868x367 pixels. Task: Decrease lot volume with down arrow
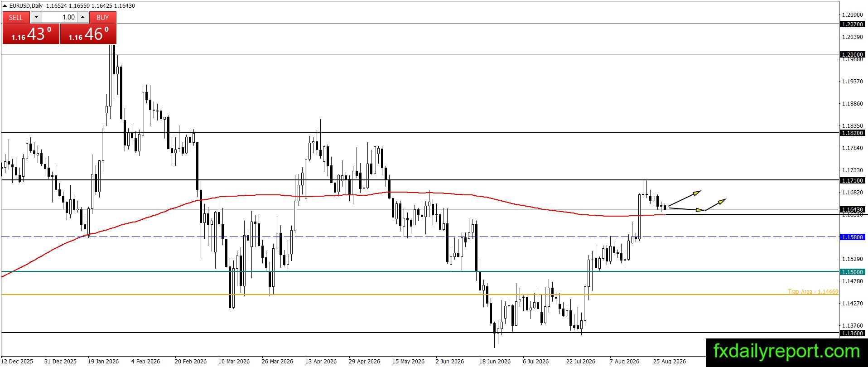click(36, 17)
